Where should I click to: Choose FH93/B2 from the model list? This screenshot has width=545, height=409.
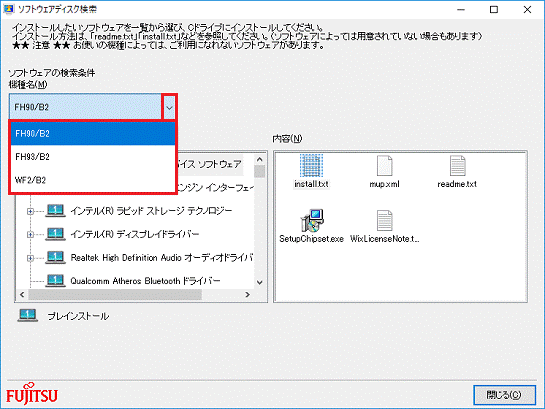(x=93, y=157)
